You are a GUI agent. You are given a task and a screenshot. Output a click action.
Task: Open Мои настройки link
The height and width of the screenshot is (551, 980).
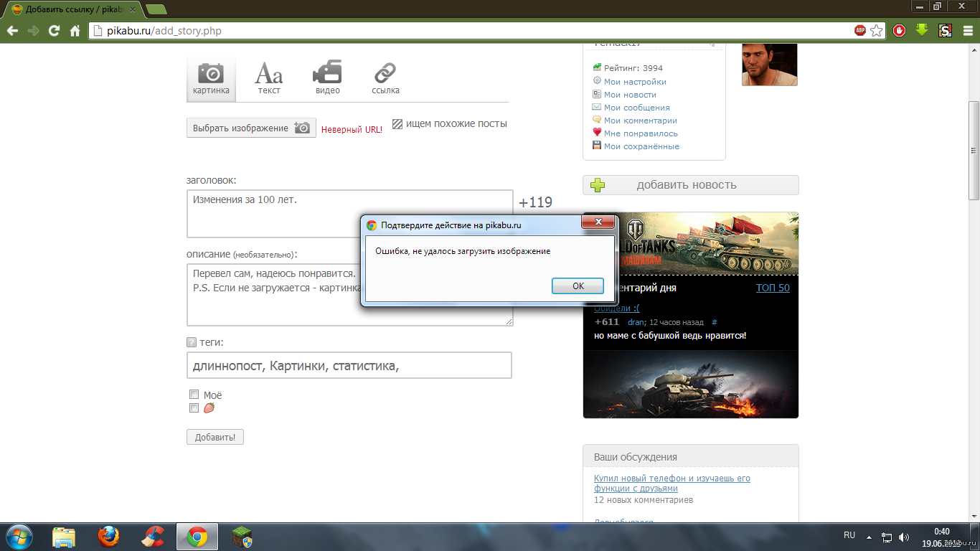coord(634,82)
